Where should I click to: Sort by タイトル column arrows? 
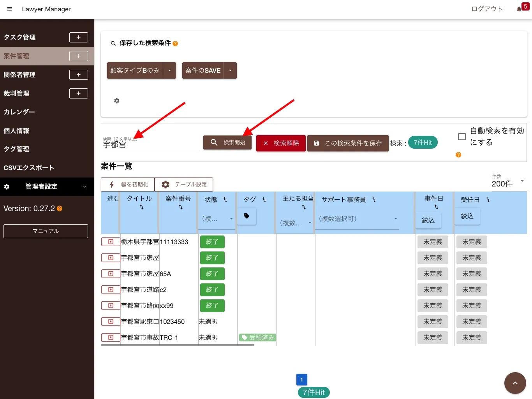pyautogui.click(x=142, y=207)
